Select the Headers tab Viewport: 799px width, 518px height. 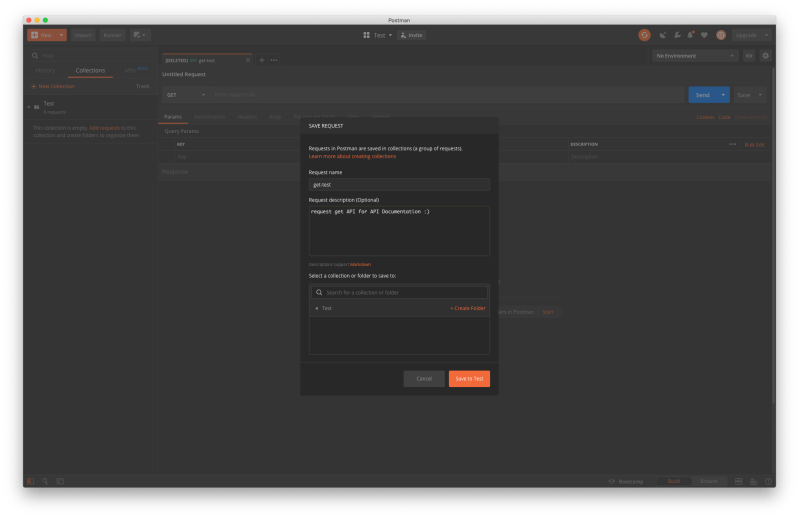coord(247,117)
